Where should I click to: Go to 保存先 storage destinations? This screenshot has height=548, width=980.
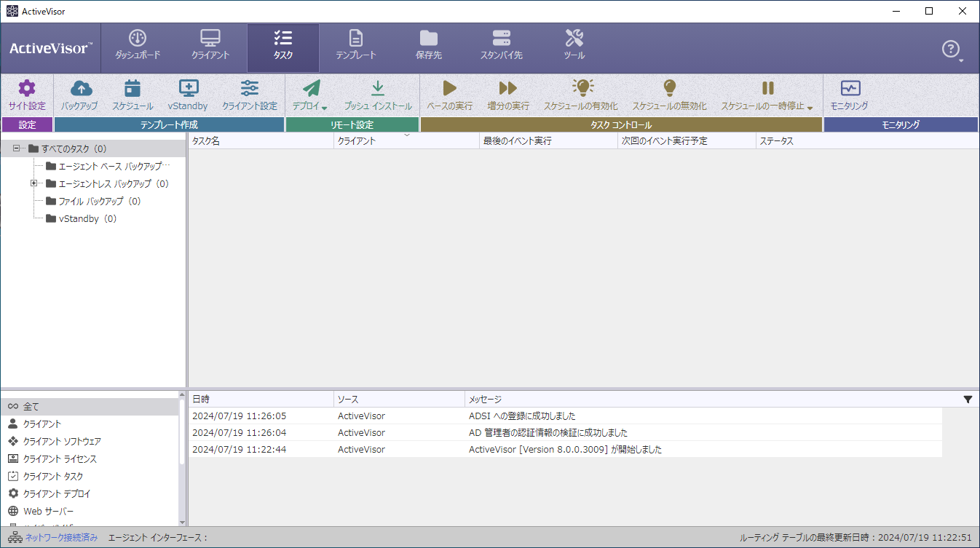(429, 46)
